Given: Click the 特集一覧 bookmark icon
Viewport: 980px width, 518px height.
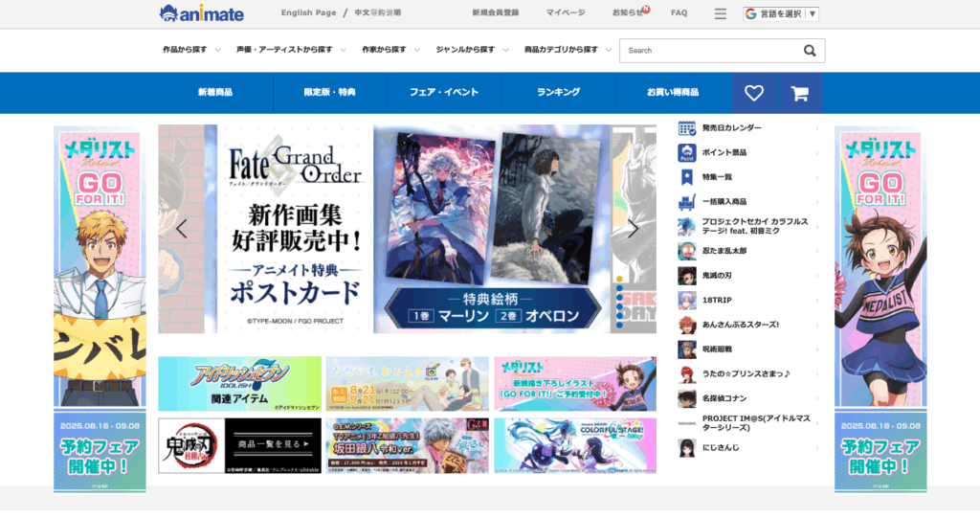Looking at the screenshot, I should pyautogui.click(x=687, y=178).
